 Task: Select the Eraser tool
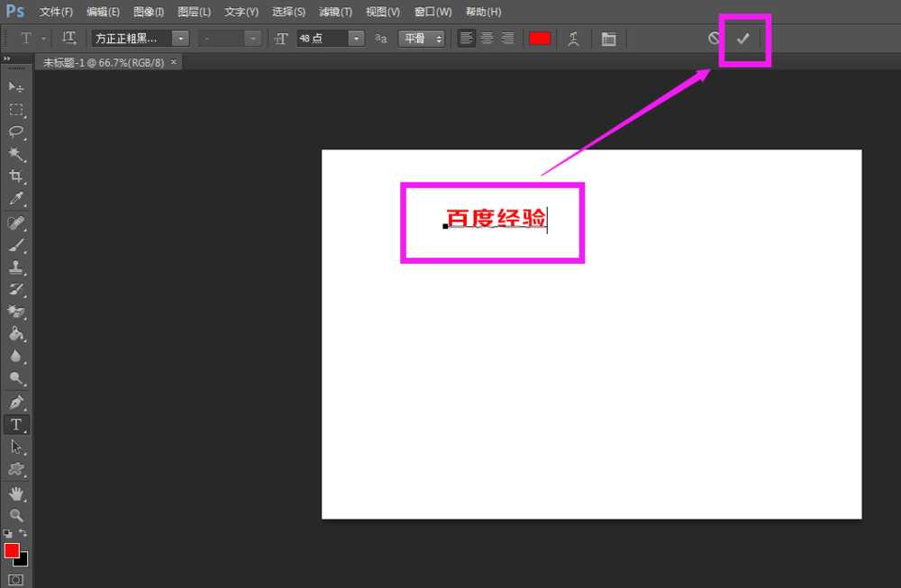click(15, 312)
